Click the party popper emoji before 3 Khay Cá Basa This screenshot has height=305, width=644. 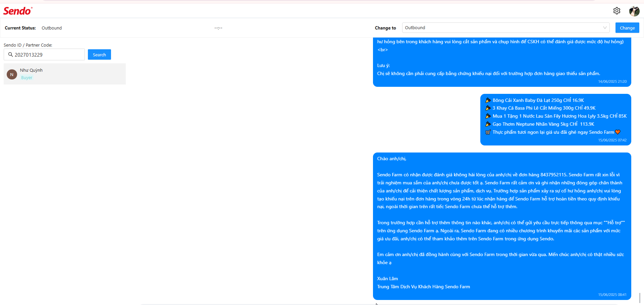(x=488, y=108)
